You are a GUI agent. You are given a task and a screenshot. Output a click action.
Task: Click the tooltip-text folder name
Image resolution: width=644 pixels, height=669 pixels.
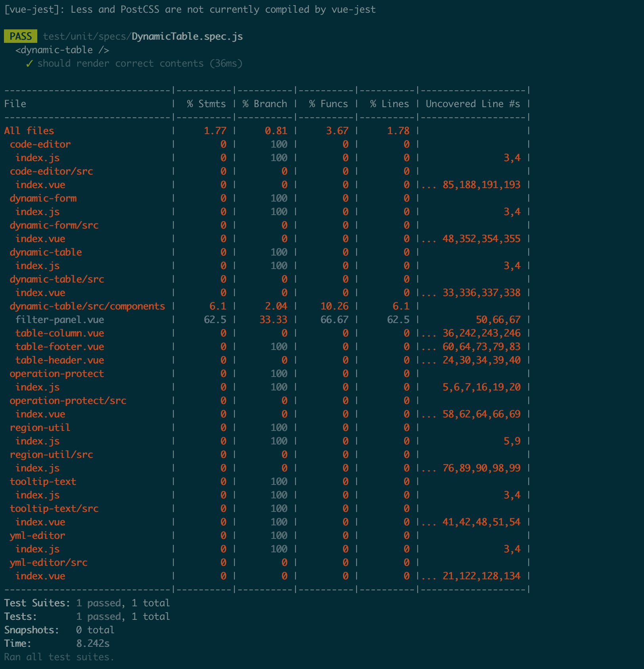(x=43, y=482)
